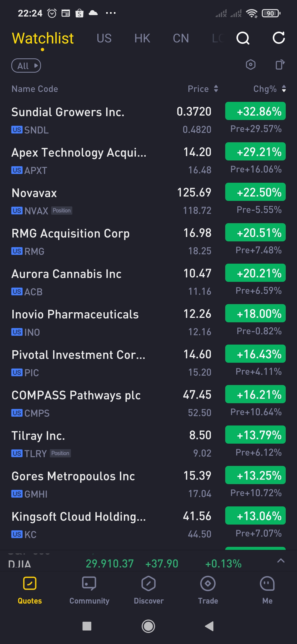Tap the Android home button
297x644 pixels.
click(148, 626)
